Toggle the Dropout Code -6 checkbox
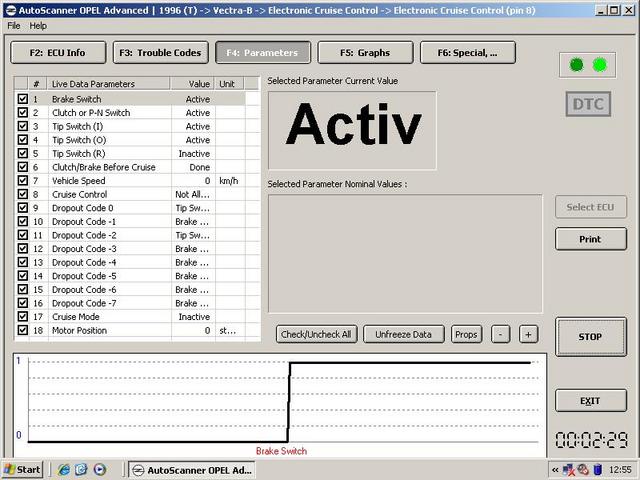The height and width of the screenshot is (480, 640). (22, 289)
